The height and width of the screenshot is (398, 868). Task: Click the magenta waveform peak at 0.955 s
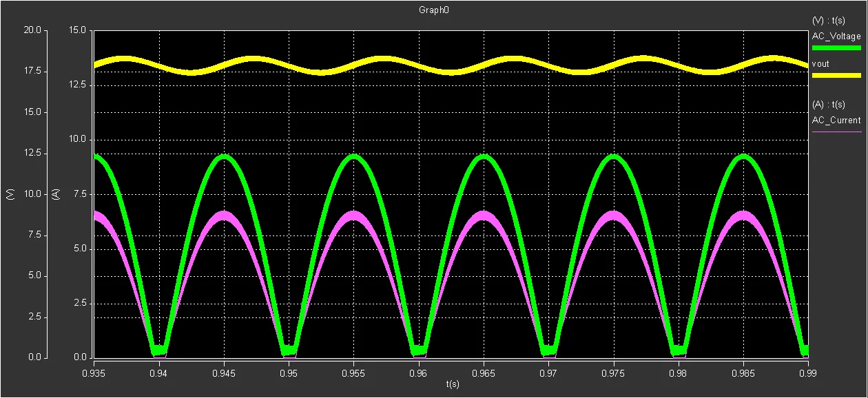(x=353, y=216)
